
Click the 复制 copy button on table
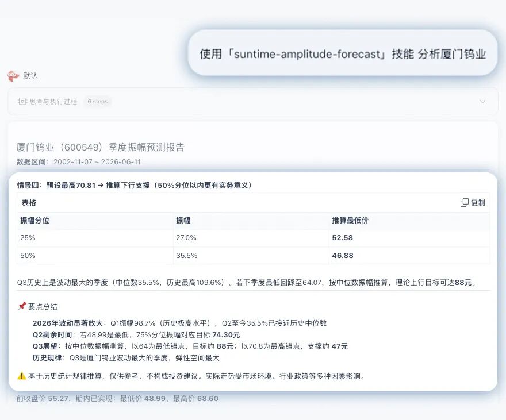[x=473, y=202]
